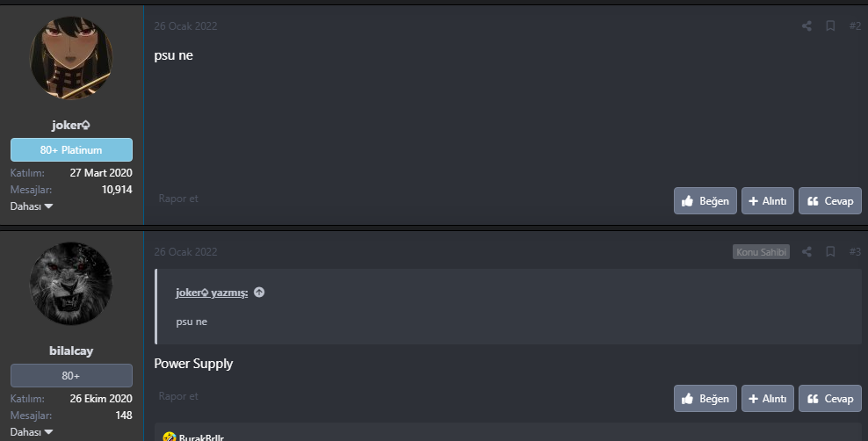Viewport: 868px width, 441px height.
Task: Click laughing reaction emoji next to BurakBdlr
Action: (170, 436)
